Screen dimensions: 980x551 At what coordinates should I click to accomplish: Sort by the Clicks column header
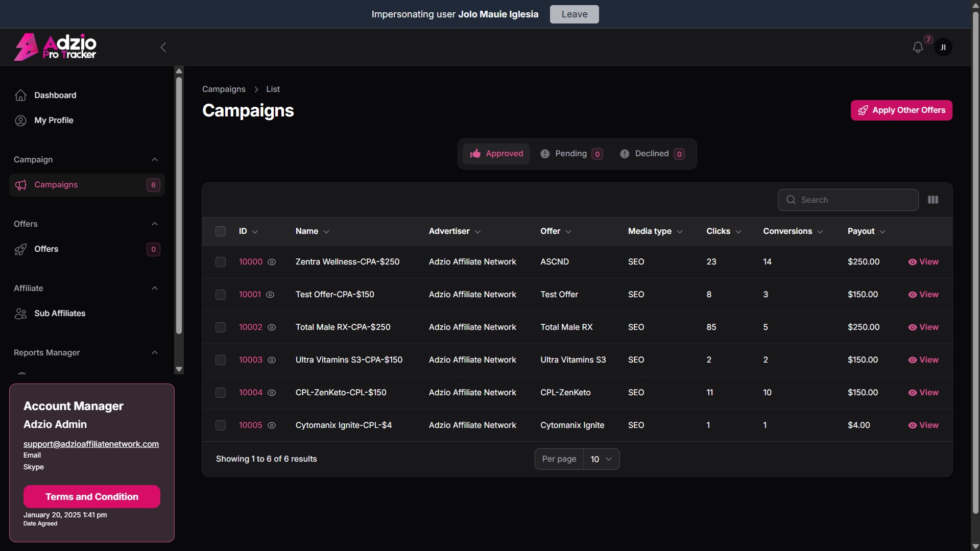[x=724, y=231]
